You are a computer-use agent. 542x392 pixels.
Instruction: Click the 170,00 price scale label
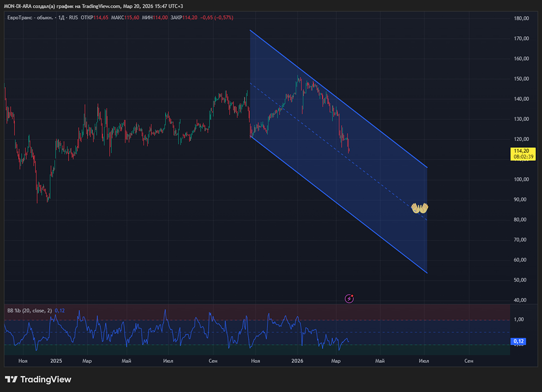[521, 38]
